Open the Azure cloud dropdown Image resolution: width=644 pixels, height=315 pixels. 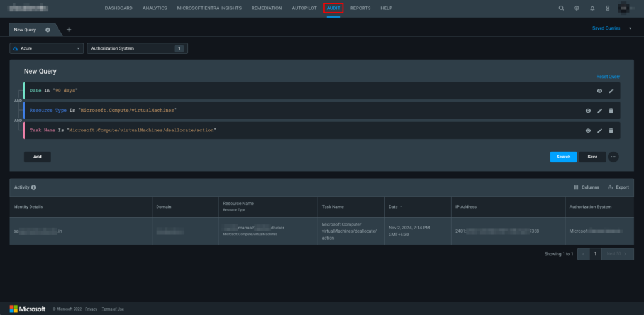tap(47, 48)
